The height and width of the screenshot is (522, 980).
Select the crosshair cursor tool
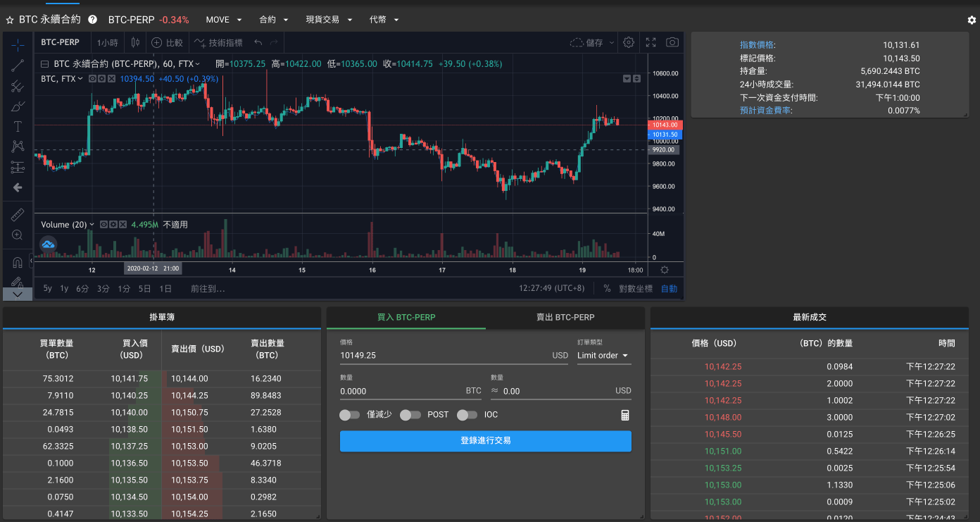click(18, 44)
